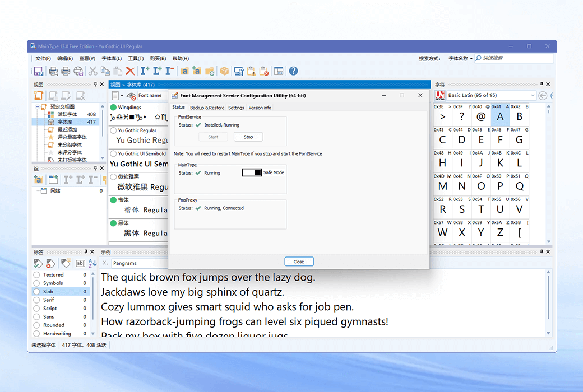Click the Close button in the dialog
Screen dimensions: 583x392
[299, 262]
